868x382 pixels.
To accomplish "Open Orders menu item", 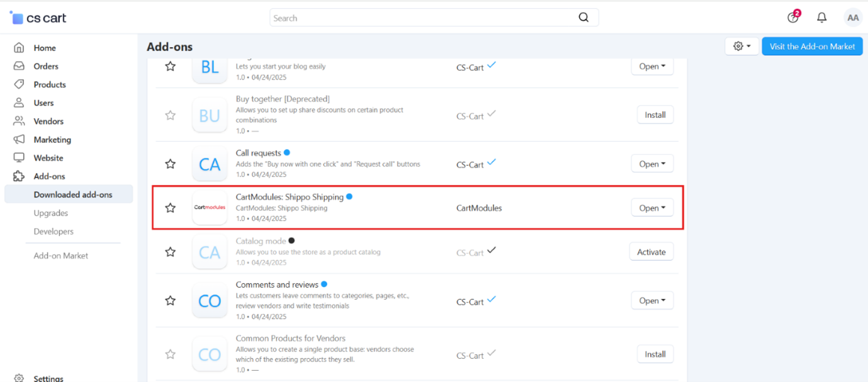I will point(46,66).
